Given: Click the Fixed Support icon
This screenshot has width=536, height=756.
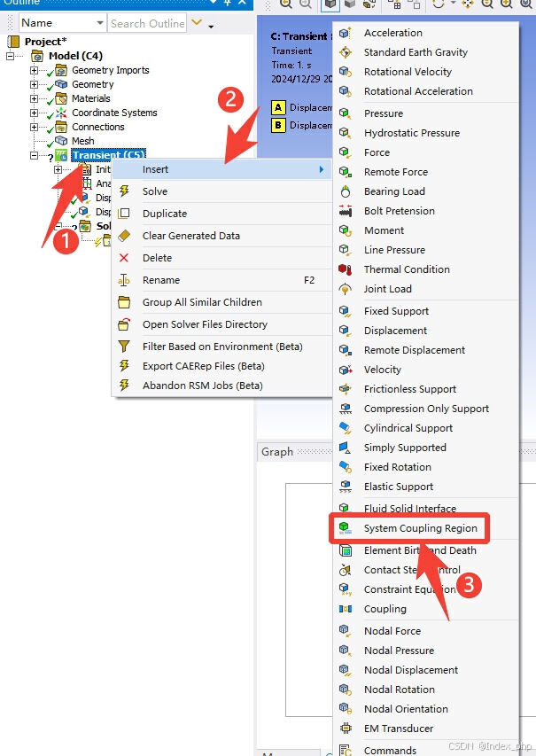Looking at the screenshot, I should point(346,311).
